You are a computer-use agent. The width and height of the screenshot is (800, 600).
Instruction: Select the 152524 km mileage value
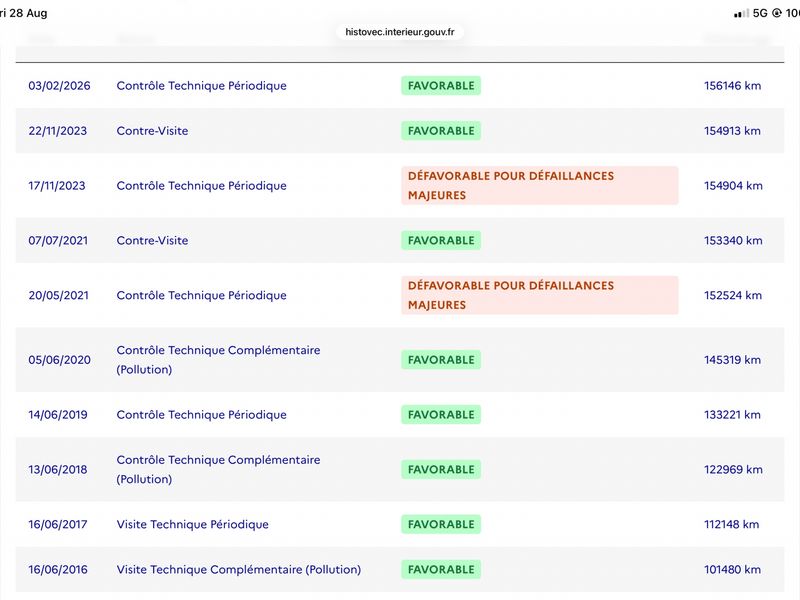click(733, 295)
